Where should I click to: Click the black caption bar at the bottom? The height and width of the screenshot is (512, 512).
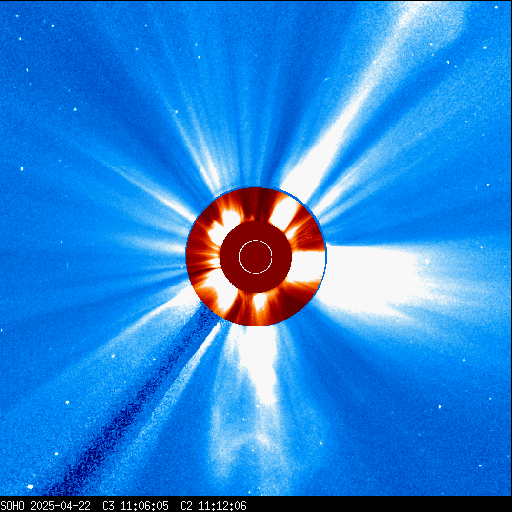point(256,504)
